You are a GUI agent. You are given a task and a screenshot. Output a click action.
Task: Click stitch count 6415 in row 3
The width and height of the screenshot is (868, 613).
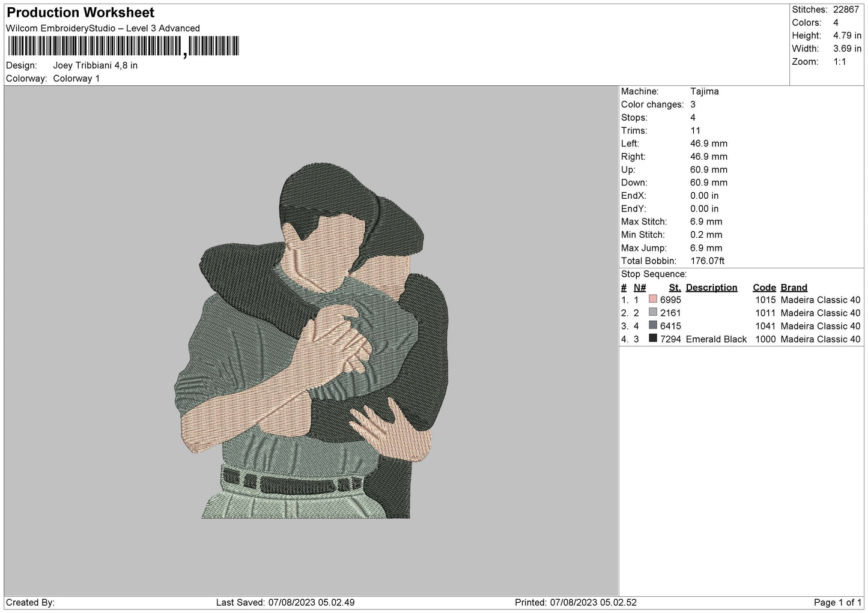(670, 326)
